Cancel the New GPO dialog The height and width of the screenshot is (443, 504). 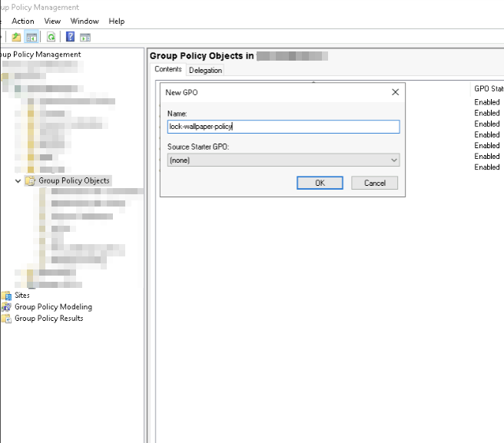tap(374, 183)
